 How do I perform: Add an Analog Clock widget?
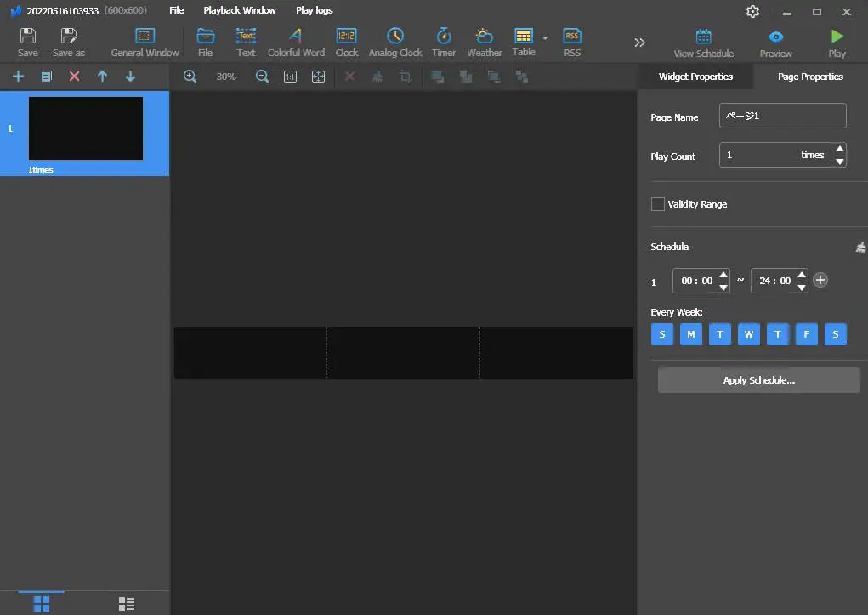point(394,40)
